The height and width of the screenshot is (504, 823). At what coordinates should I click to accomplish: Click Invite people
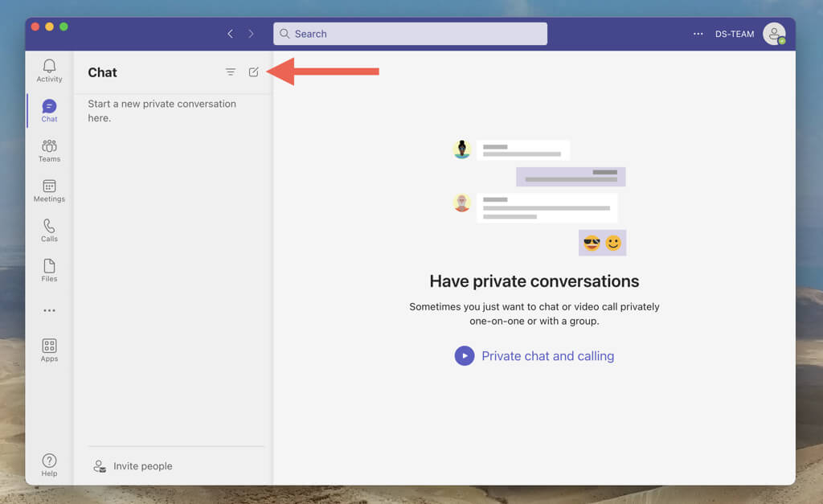point(133,466)
